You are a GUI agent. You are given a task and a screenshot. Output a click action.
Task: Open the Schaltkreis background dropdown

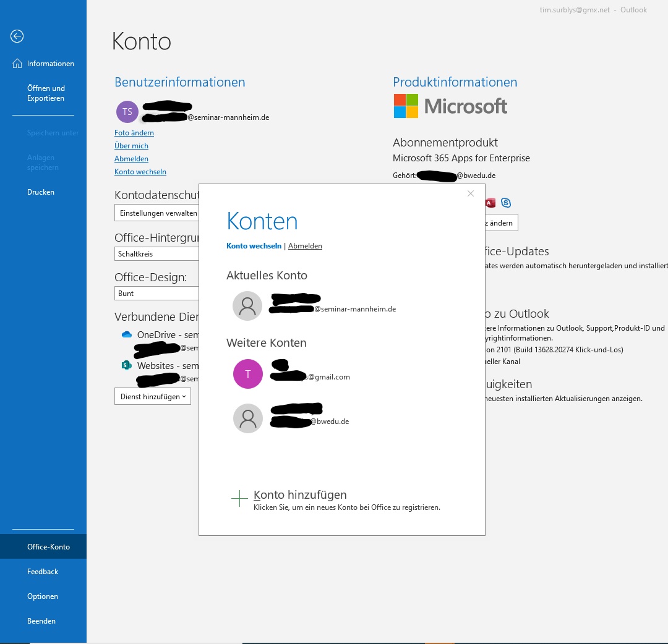pyautogui.click(x=156, y=253)
